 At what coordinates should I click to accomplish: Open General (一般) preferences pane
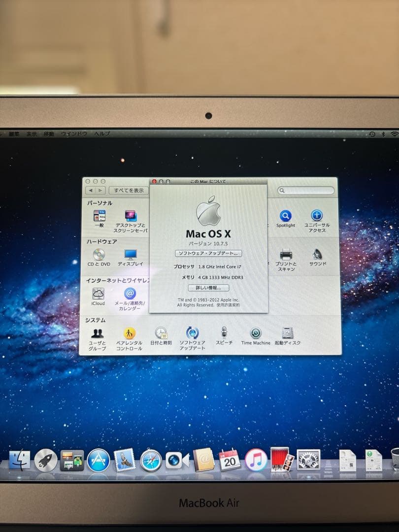click(x=100, y=218)
